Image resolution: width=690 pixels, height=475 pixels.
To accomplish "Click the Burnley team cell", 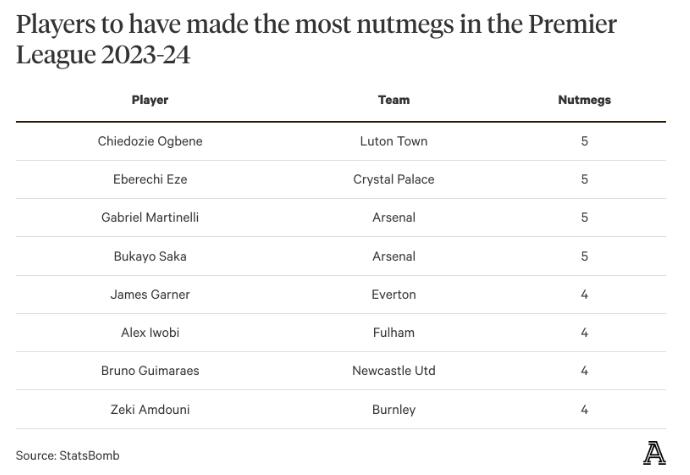I will 394,409.
